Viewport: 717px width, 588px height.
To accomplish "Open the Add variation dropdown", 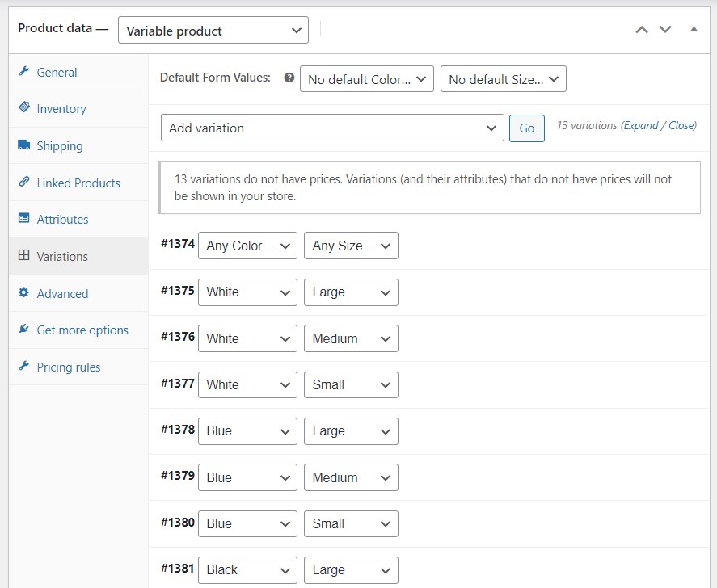I will coord(332,128).
